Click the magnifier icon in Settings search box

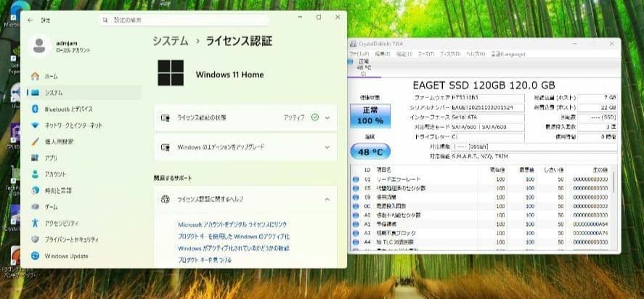[x=105, y=20]
